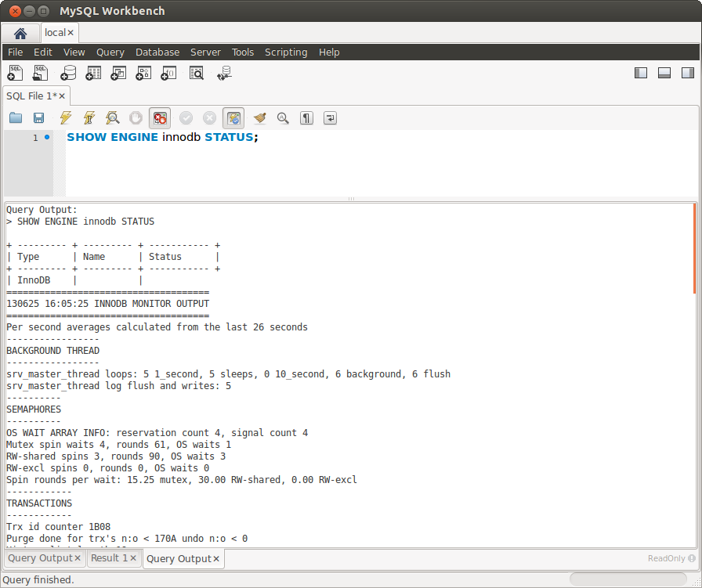The width and height of the screenshot is (702, 588).
Task: Create a new function
Action: (x=168, y=72)
